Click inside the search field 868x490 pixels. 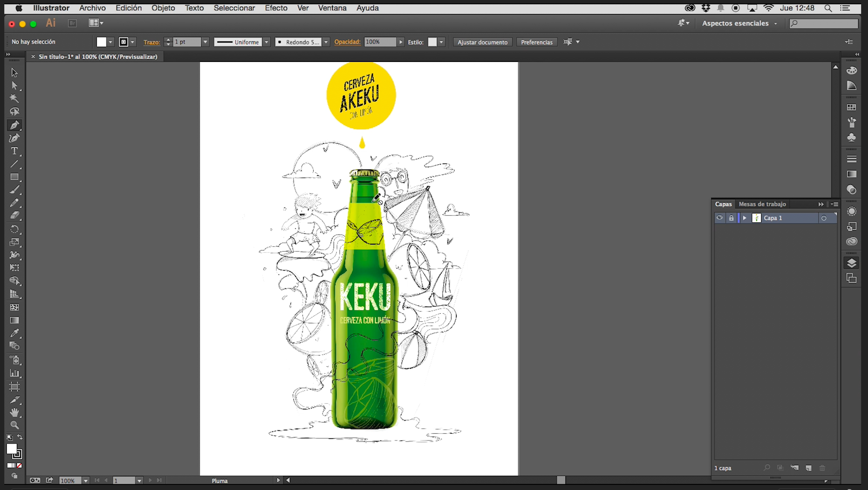click(x=824, y=23)
